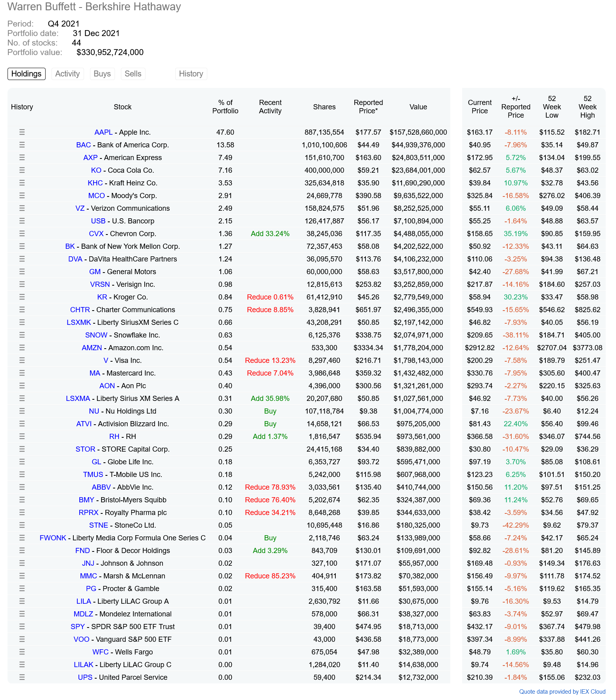Click the '+/- Reported Price' column header
This screenshot has width=616, height=700.
click(x=516, y=107)
